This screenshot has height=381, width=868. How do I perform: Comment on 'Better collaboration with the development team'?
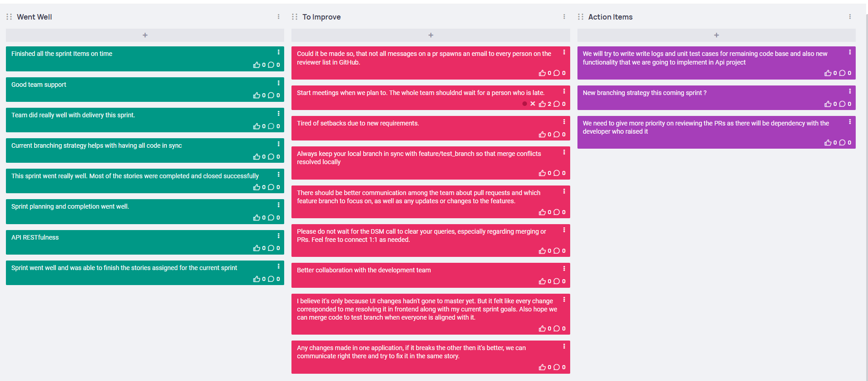coord(557,281)
